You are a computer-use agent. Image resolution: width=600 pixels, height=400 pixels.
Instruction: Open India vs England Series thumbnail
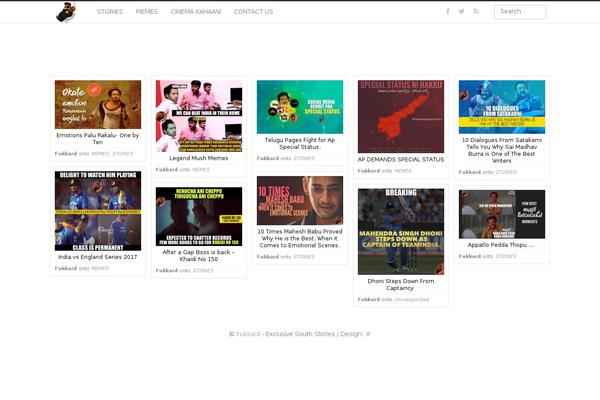tap(98, 211)
